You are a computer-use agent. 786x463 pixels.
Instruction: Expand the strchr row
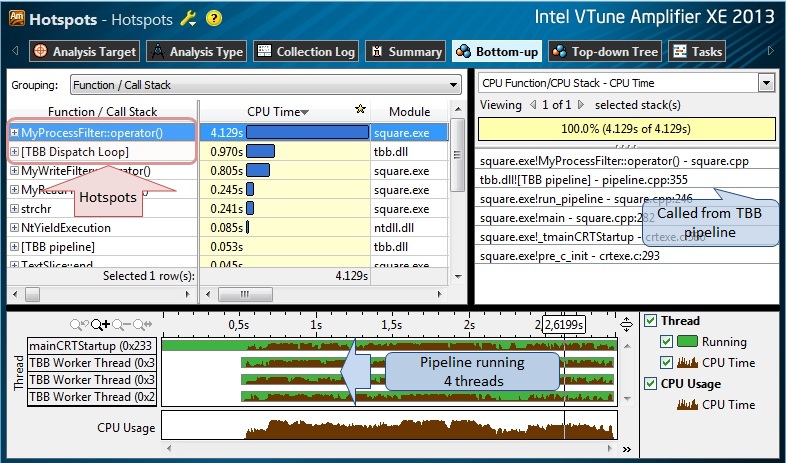pyautogui.click(x=14, y=208)
